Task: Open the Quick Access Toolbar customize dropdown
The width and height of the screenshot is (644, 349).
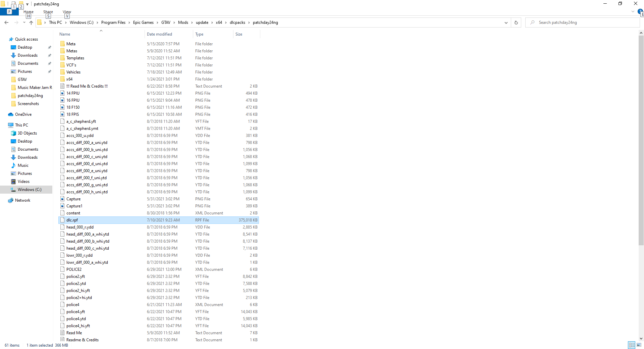Action: pos(27,4)
